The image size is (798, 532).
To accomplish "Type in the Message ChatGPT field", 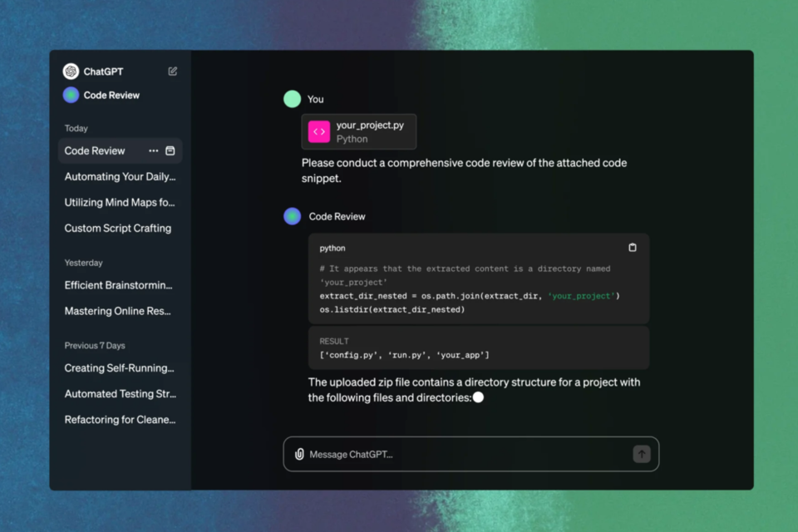I will [x=465, y=455].
